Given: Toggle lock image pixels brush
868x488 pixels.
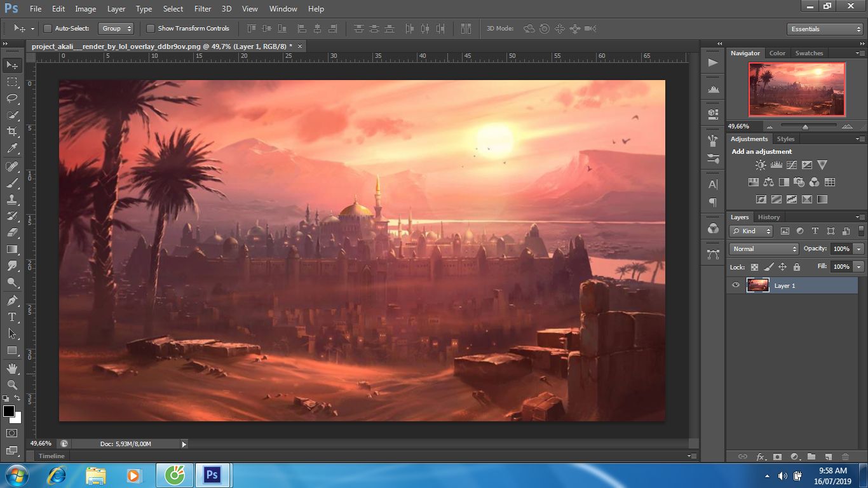Looking at the screenshot, I should 769,268.
